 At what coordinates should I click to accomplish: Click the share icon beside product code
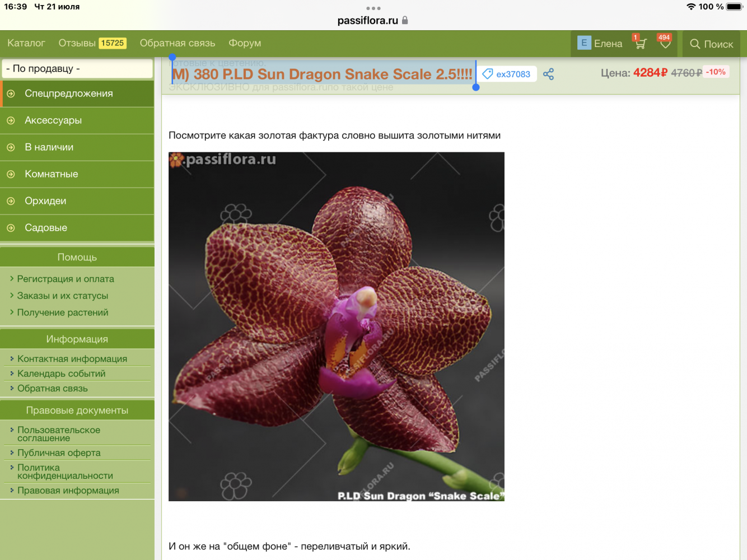pos(548,74)
